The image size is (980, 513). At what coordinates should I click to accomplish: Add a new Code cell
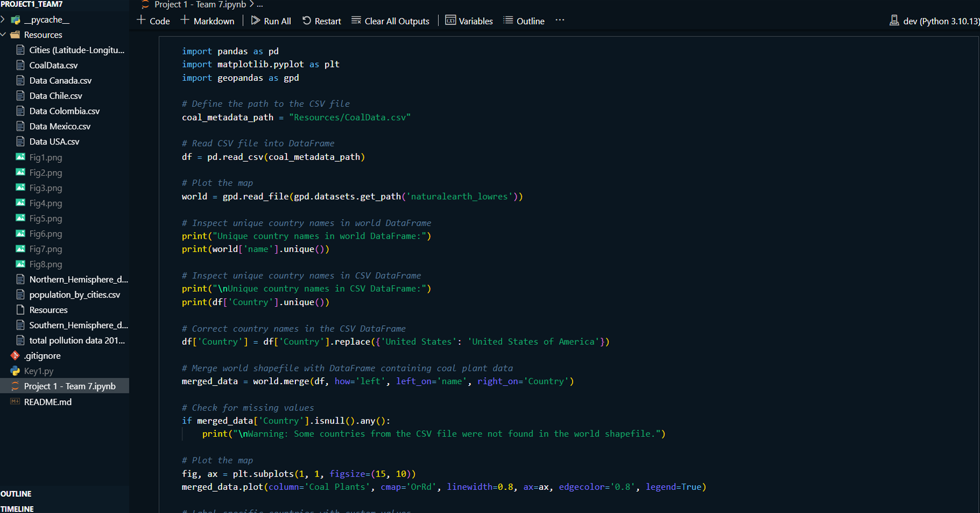pos(154,21)
